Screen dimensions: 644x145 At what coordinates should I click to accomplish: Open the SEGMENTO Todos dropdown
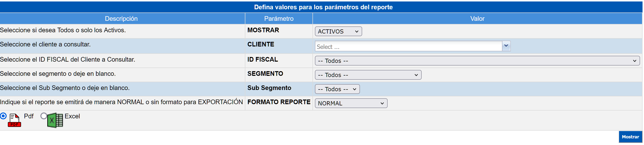[368, 75]
